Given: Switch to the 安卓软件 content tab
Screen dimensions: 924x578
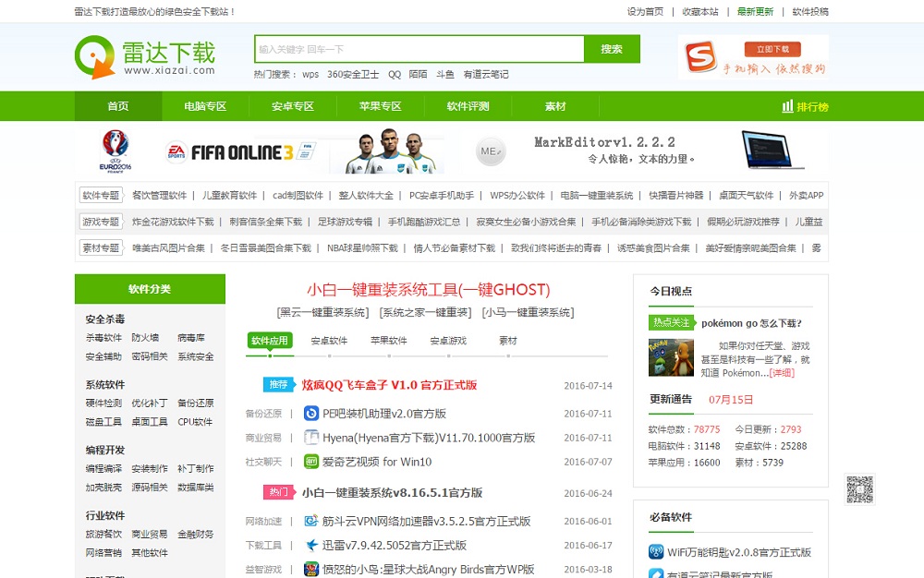Looking at the screenshot, I should tap(330, 340).
